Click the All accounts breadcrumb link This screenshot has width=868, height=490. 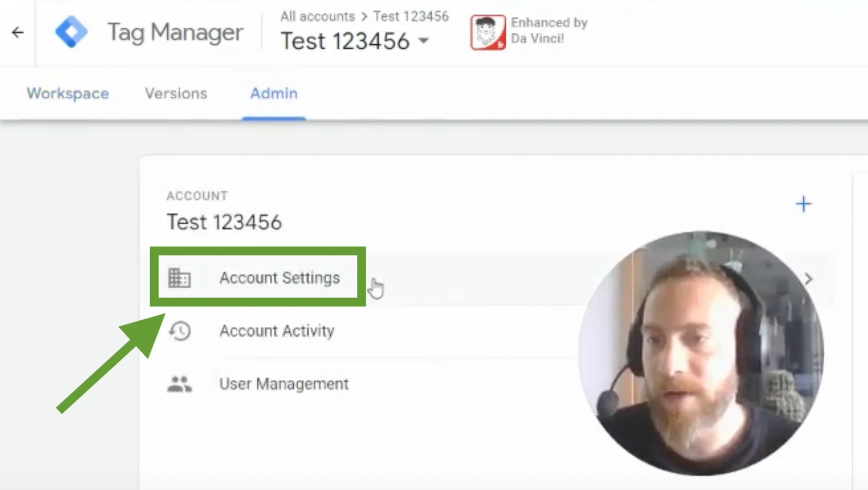[317, 16]
